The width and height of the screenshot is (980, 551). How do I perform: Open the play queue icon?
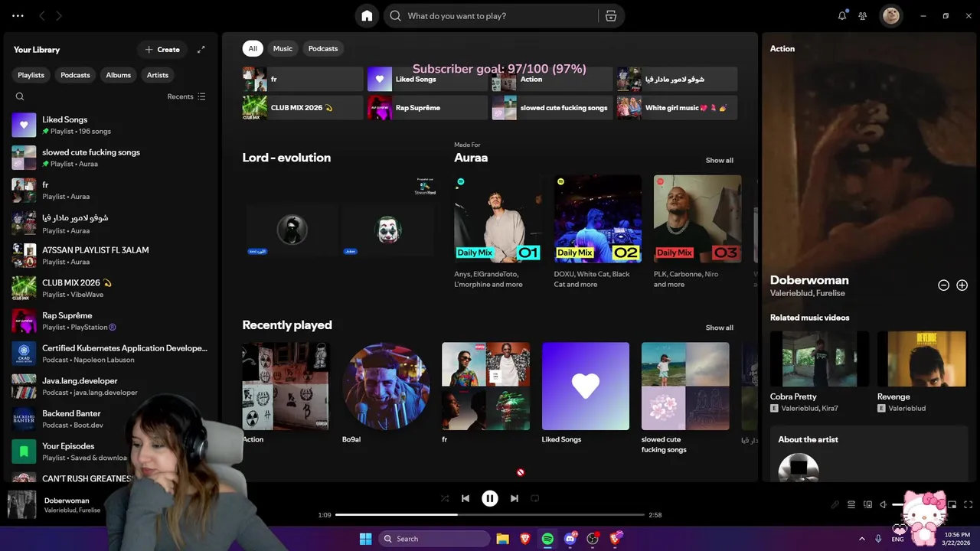point(851,504)
